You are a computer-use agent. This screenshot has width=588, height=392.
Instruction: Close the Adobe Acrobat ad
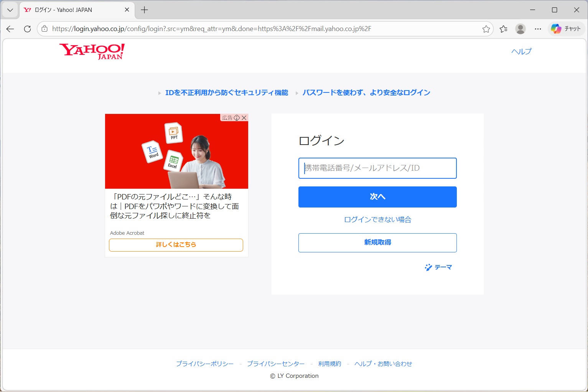click(244, 118)
